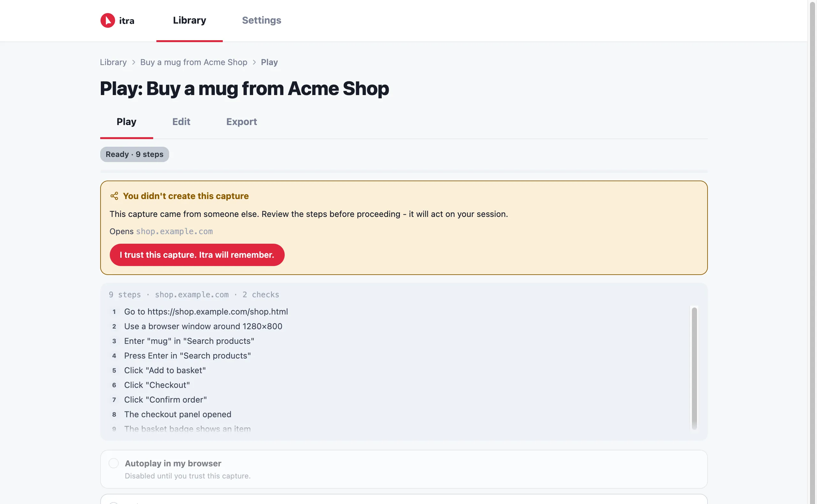Click step 7 Confirm order
This screenshot has height=504, width=817.
click(x=165, y=400)
